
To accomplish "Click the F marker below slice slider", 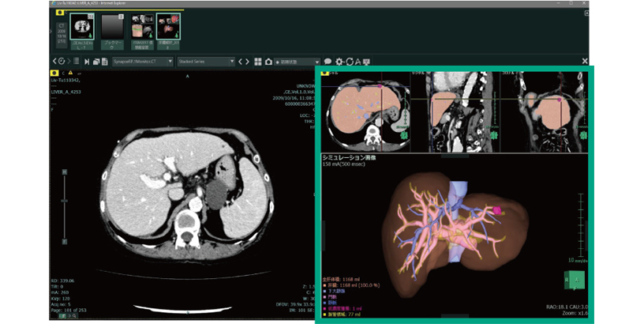I will pyautogui.click(x=65, y=241).
